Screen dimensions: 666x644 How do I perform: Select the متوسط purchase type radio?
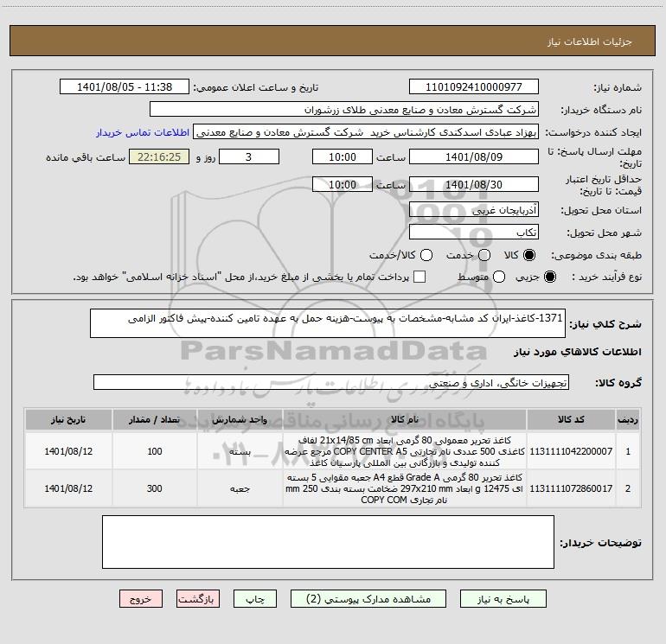[x=499, y=277]
